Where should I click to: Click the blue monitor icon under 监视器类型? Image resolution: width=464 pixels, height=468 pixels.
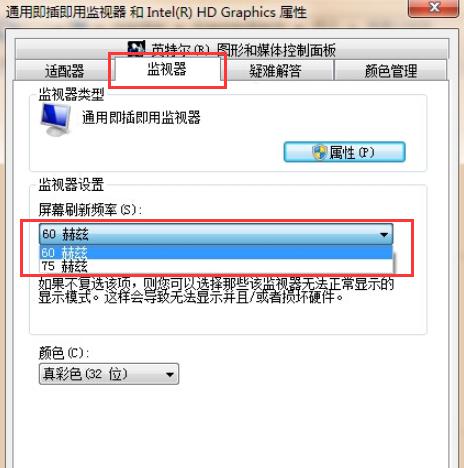click(x=56, y=120)
